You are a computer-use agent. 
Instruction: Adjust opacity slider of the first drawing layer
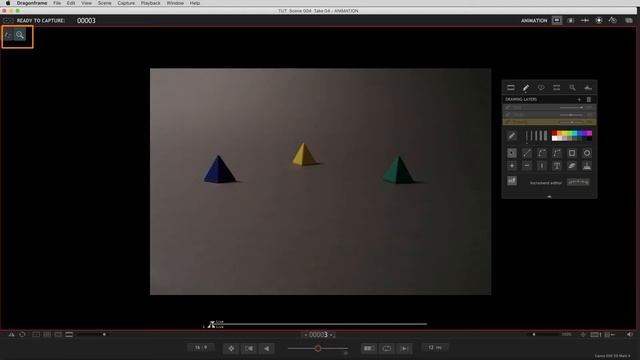(x=571, y=108)
